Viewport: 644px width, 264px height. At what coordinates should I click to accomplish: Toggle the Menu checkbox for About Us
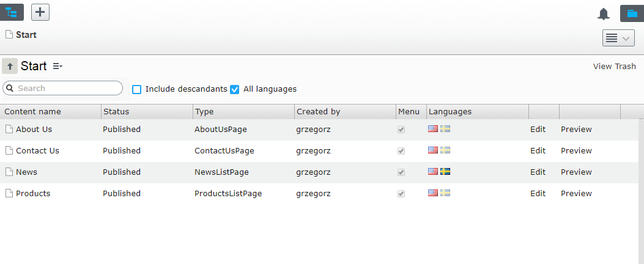click(401, 130)
